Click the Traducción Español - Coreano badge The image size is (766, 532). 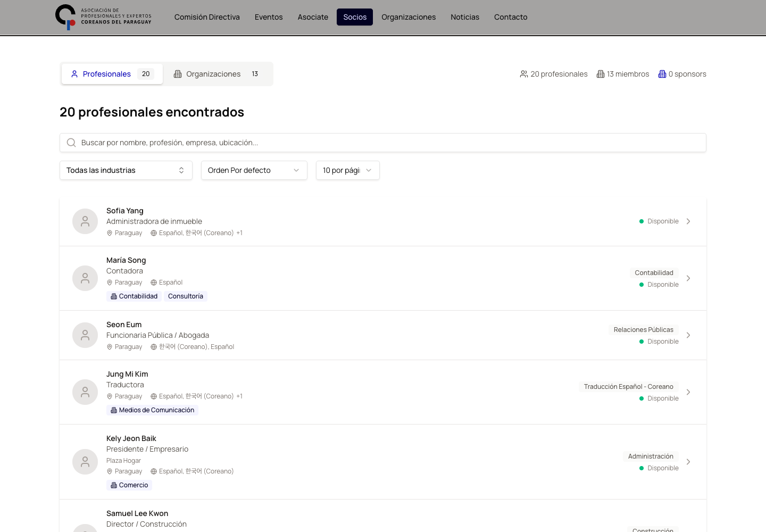click(x=629, y=387)
